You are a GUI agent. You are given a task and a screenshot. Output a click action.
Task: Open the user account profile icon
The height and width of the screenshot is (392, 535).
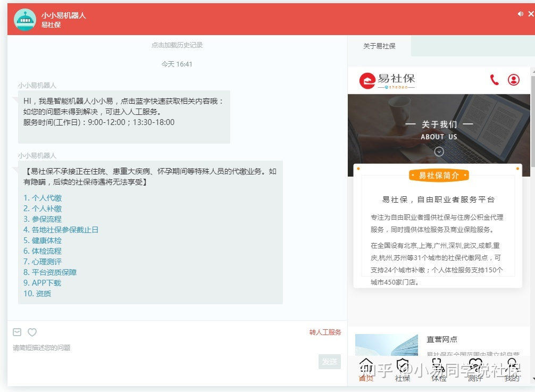514,80
